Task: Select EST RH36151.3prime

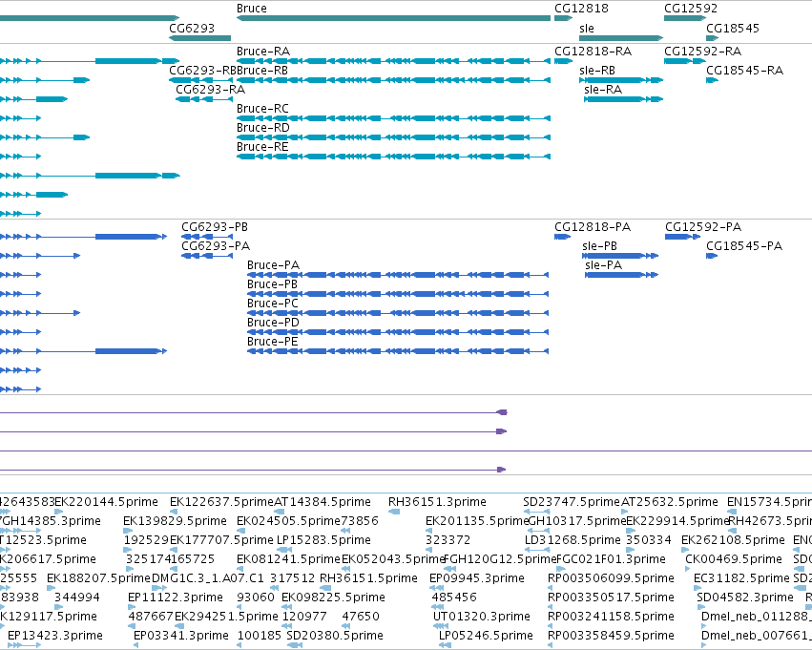Action: click(x=438, y=502)
